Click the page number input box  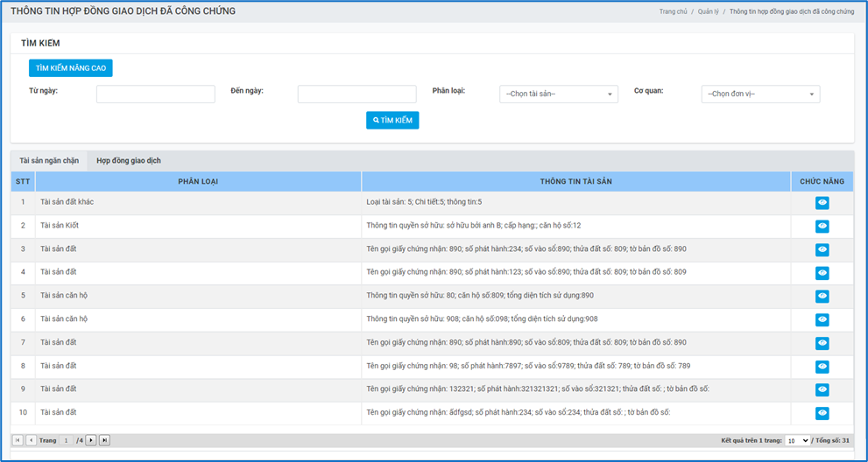pyautogui.click(x=66, y=440)
